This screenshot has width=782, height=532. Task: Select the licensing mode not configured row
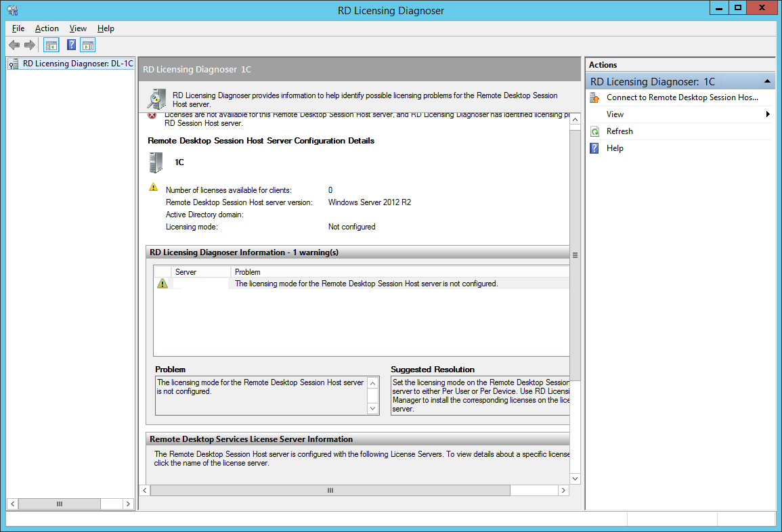coord(362,284)
